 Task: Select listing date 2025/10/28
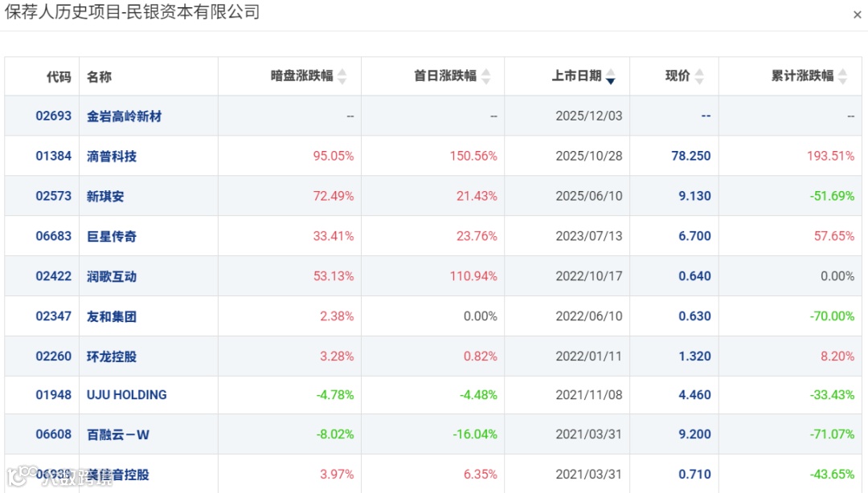pos(589,156)
